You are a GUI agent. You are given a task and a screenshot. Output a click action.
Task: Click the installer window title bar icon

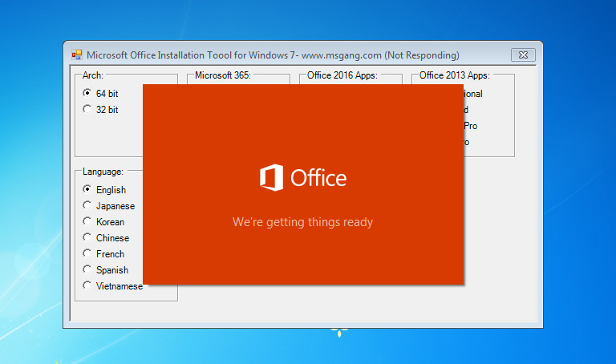point(77,55)
